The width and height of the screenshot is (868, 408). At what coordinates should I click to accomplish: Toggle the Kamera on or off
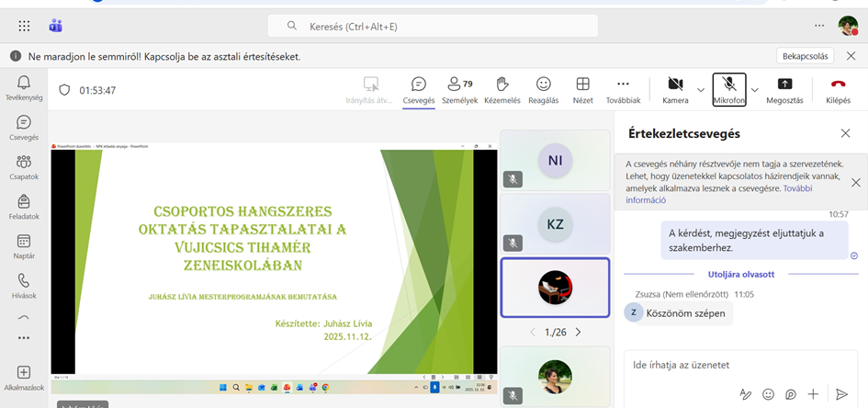click(675, 90)
